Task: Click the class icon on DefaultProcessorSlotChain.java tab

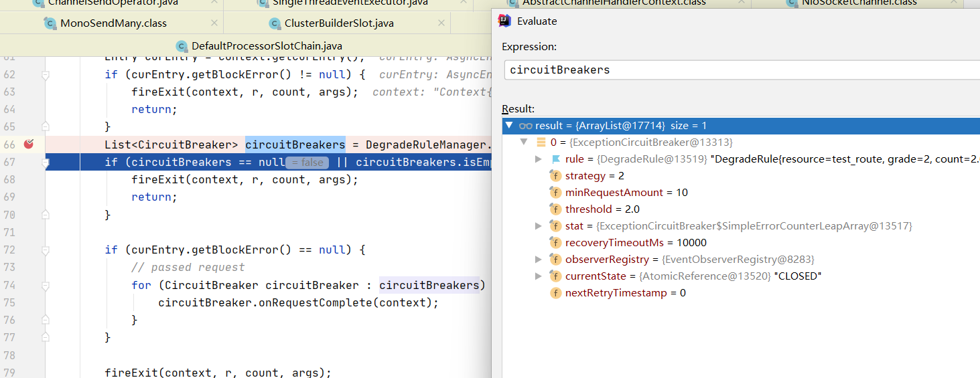Action: coord(182,46)
